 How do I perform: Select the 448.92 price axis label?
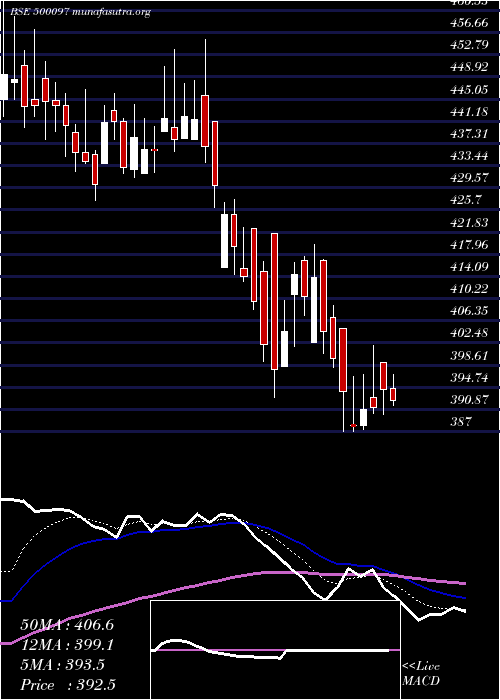(x=468, y=67)
